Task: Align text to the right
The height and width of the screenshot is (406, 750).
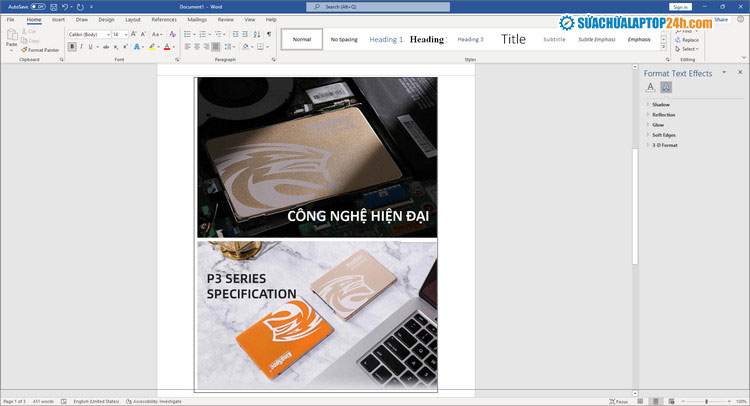Action: (x=206, y=47)
